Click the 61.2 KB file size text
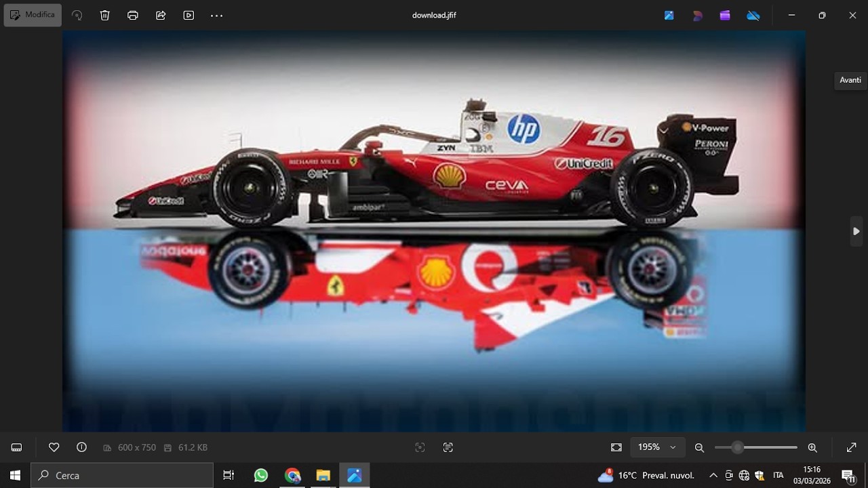The width and height of the screenshot is (868, 488). (x=193, y=447)
